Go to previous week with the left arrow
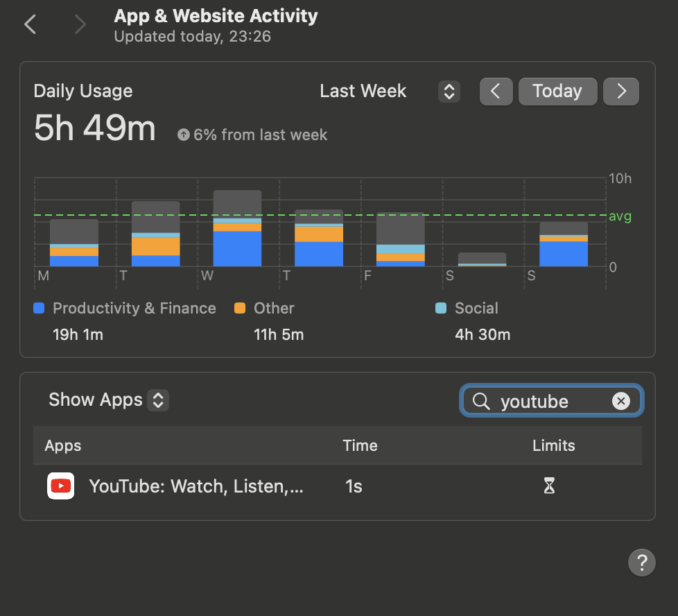 (x=496, y=91)
